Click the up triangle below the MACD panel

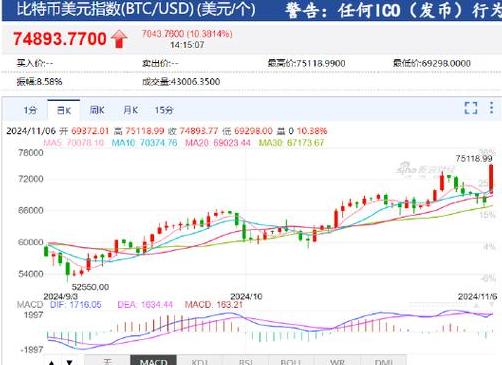click(51, 362)
